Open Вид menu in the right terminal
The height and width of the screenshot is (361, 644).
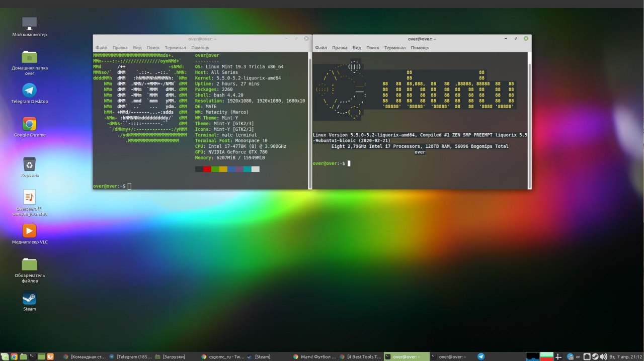(357, 48)
